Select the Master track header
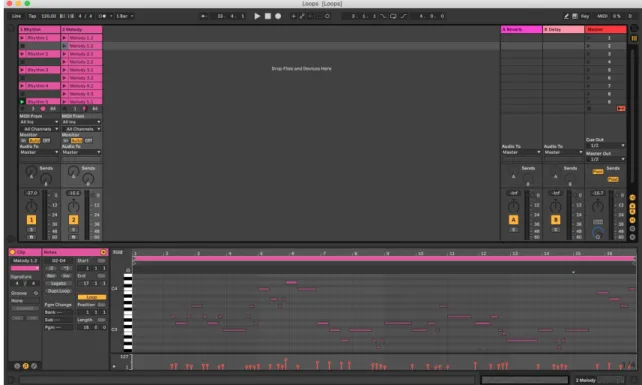Image resolution: width=642 pixels, height=385 pixels. pos(606,29)
